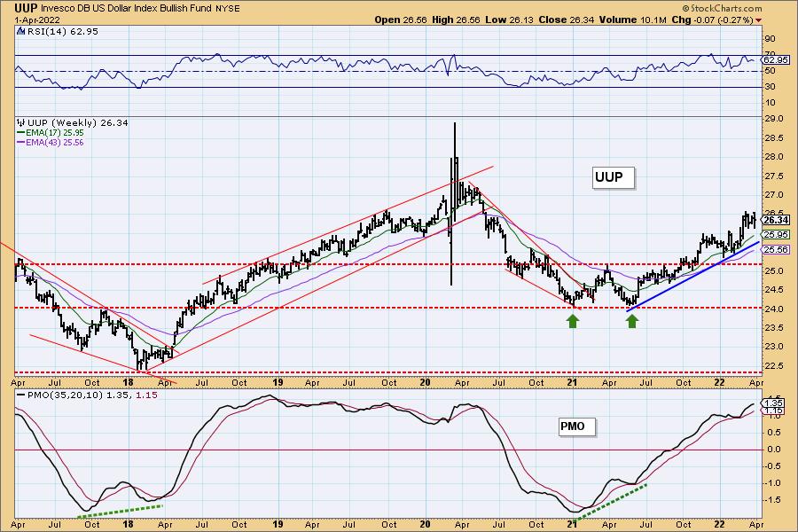
Task: Click the 24.0 price axis label
Action: [x=773, y=309]
